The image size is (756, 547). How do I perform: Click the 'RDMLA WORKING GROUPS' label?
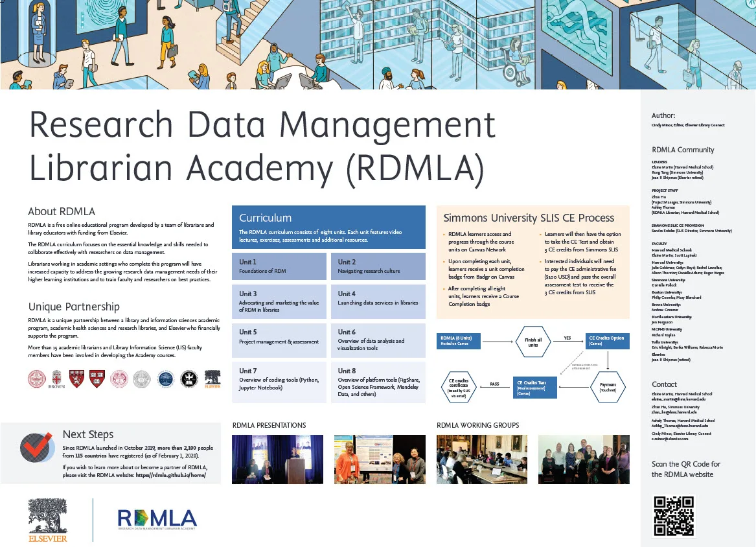pyautogui.click(x=478, y=425)
